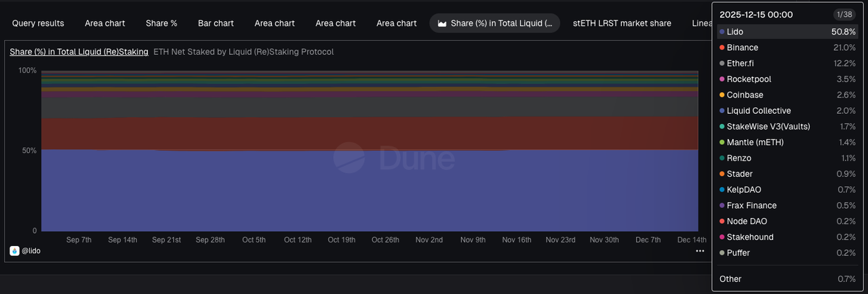Screen dimensions: 868x294
Task: Click the Lido avatar icon
Action: point(14,251)
